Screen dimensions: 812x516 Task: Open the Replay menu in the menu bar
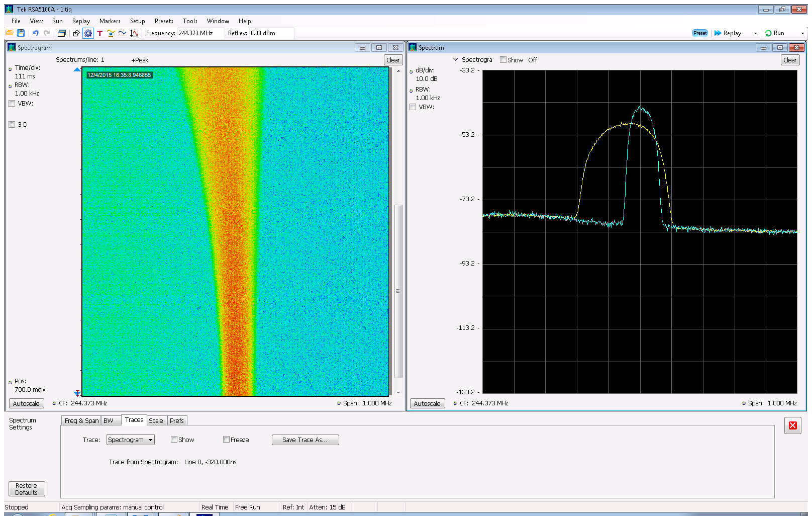tap(81, 21)
